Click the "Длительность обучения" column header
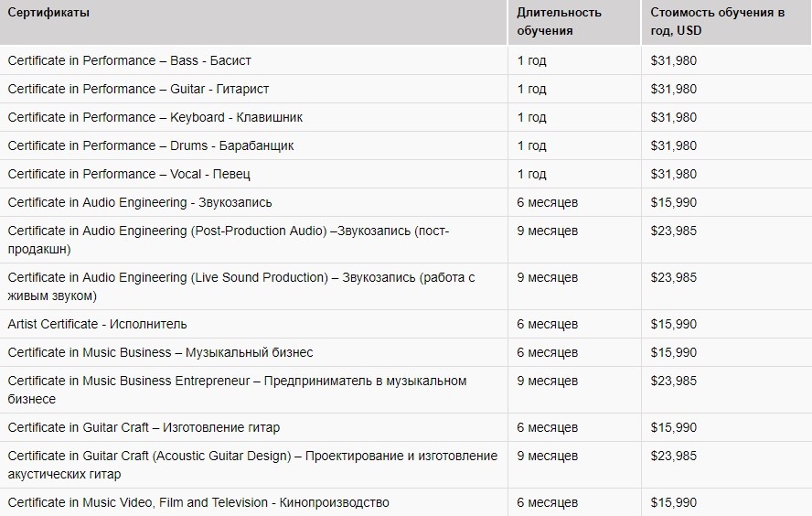The image size is (812, 516). (x=559, y=21)
